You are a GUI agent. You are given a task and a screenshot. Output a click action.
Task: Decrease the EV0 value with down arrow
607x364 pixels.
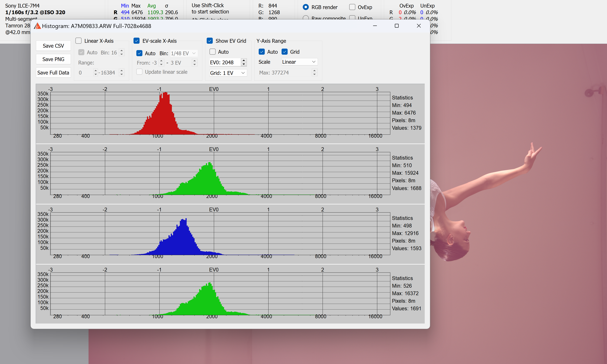click(x=244, y=64)
